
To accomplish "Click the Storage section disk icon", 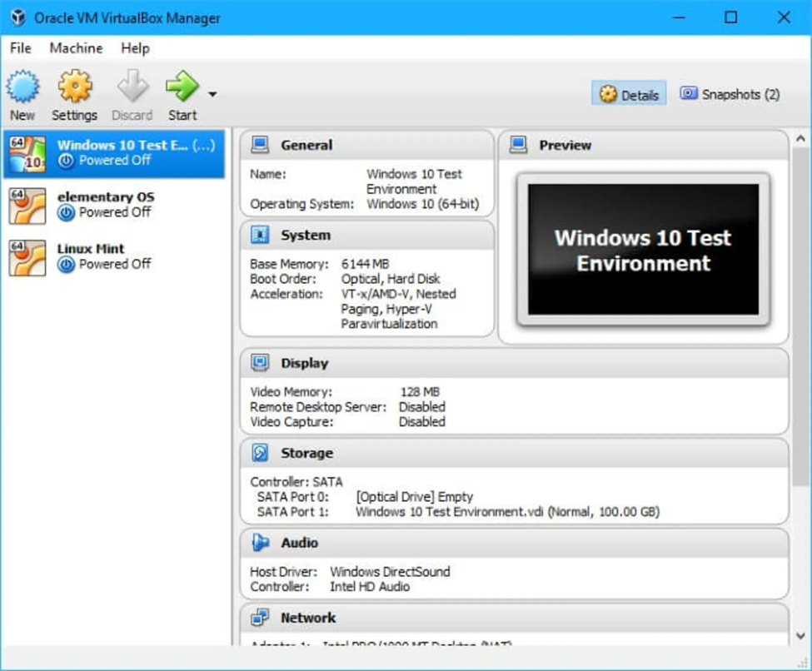I will (x=261, y=453).
